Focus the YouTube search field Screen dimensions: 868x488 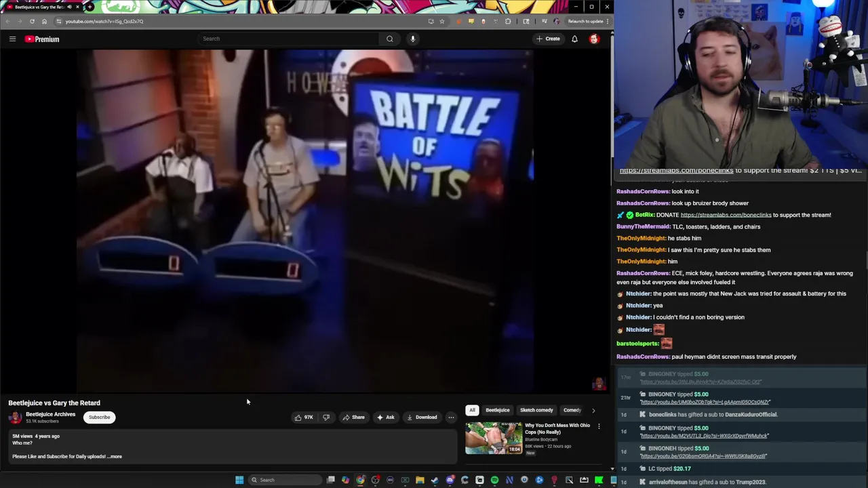[288, 39]
